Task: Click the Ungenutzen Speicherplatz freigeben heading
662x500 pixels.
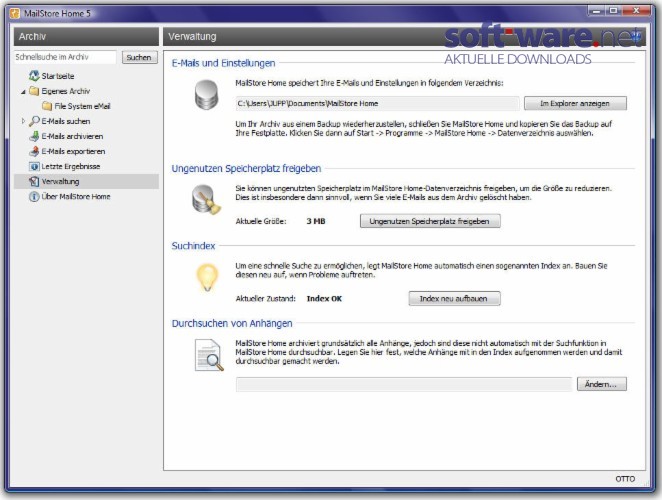Action: [246, 168]
